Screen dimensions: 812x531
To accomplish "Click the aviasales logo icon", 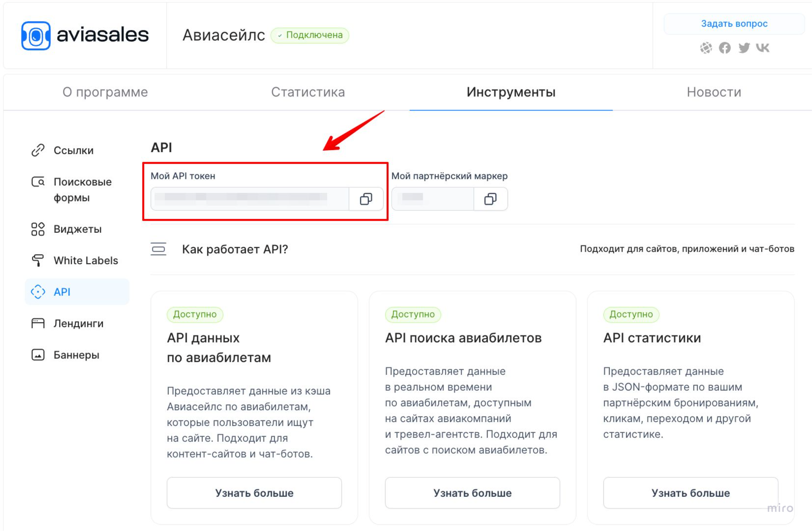I will (x=36, y=35).
